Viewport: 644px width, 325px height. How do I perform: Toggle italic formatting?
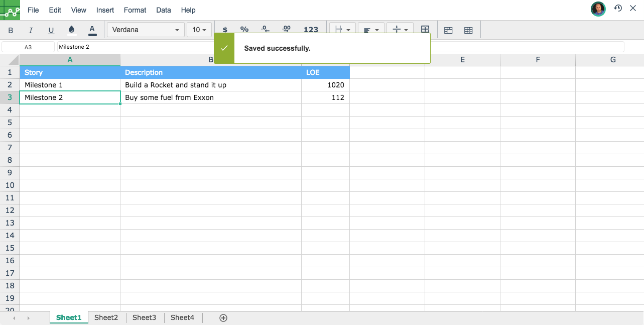(x=31, y=30)
